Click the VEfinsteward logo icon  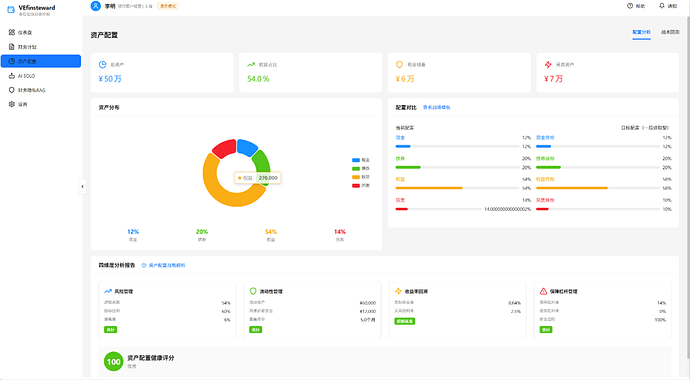pos(11,10)
